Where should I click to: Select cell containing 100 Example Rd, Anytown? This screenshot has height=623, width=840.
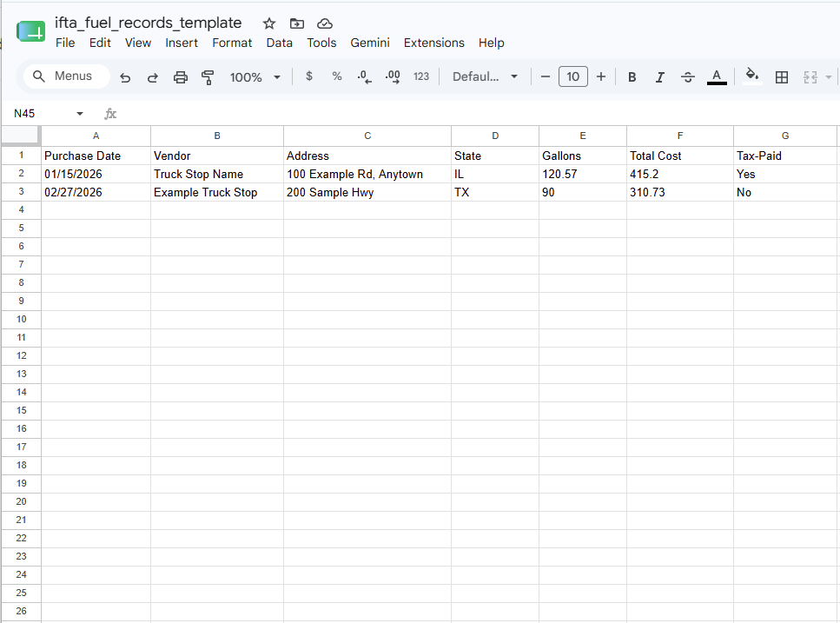367,174
